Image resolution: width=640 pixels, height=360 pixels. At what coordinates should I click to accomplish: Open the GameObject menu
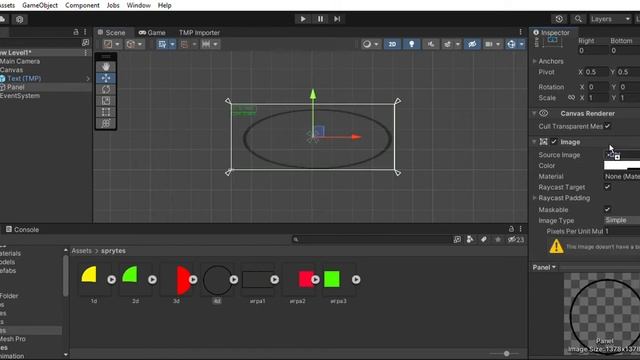[40, 5]
